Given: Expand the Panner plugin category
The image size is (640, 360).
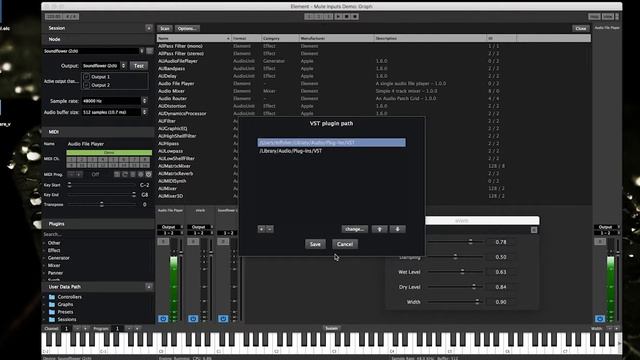Looking at the screenshot, I should coord(55,273).
